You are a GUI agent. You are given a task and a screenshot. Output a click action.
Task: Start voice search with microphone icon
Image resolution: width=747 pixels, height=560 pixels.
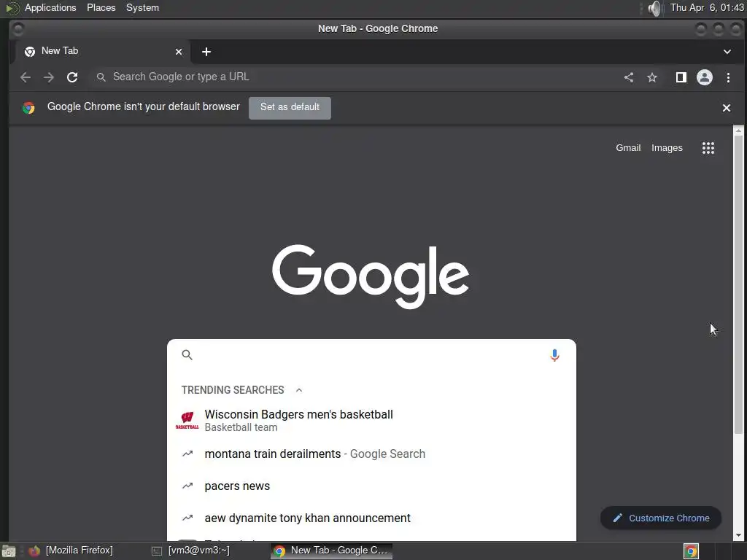tap(554, 355)
